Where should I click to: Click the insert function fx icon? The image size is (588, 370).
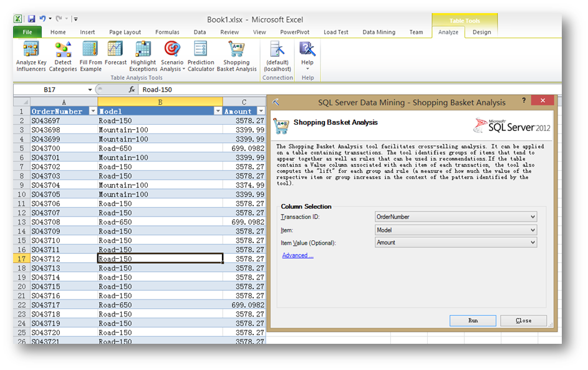point(132,89)
